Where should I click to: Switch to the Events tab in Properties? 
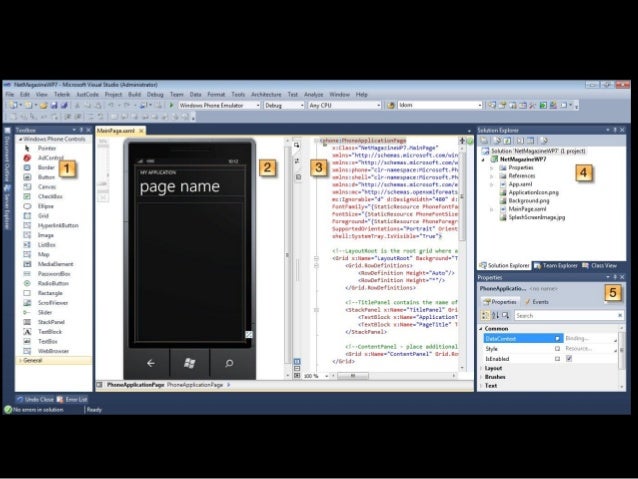538,301
